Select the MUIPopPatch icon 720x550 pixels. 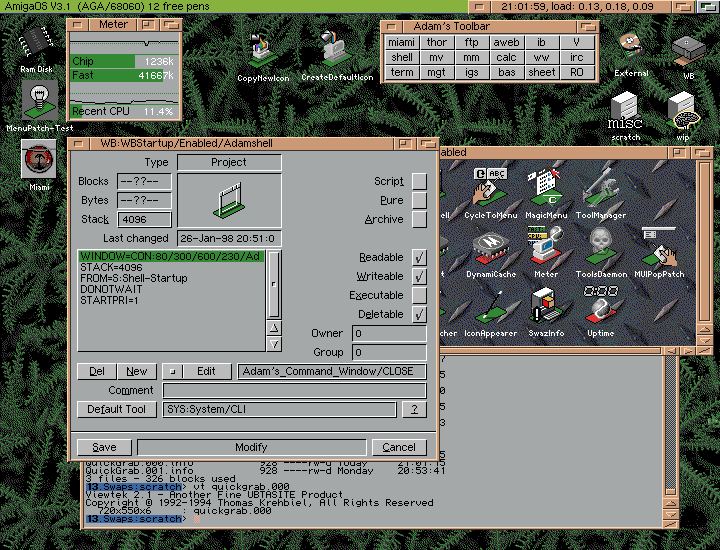point(658,247)
